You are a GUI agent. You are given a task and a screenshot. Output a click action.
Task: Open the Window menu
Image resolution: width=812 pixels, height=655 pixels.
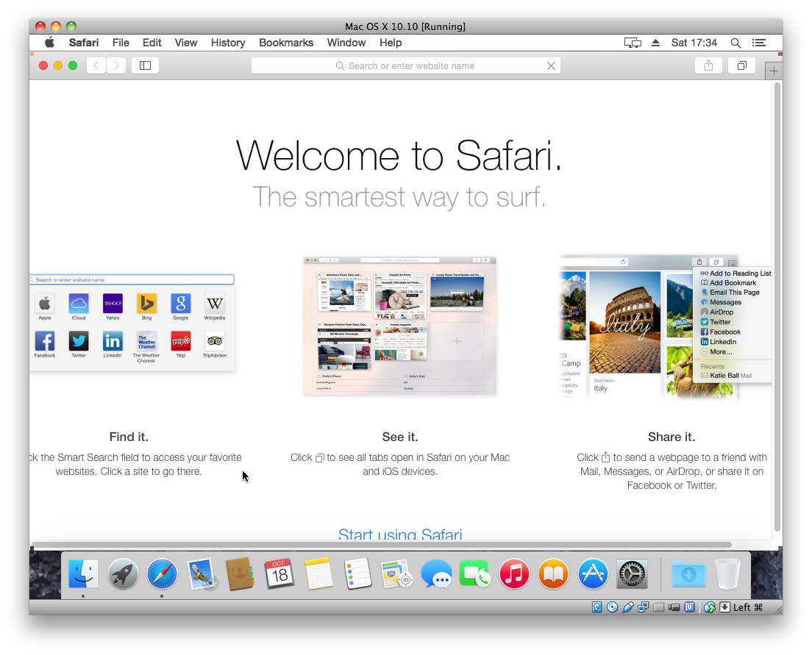[346, 43]
